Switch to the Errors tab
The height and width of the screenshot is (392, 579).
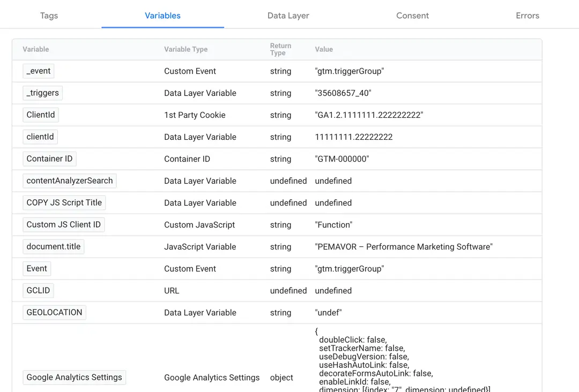[528, 16]
